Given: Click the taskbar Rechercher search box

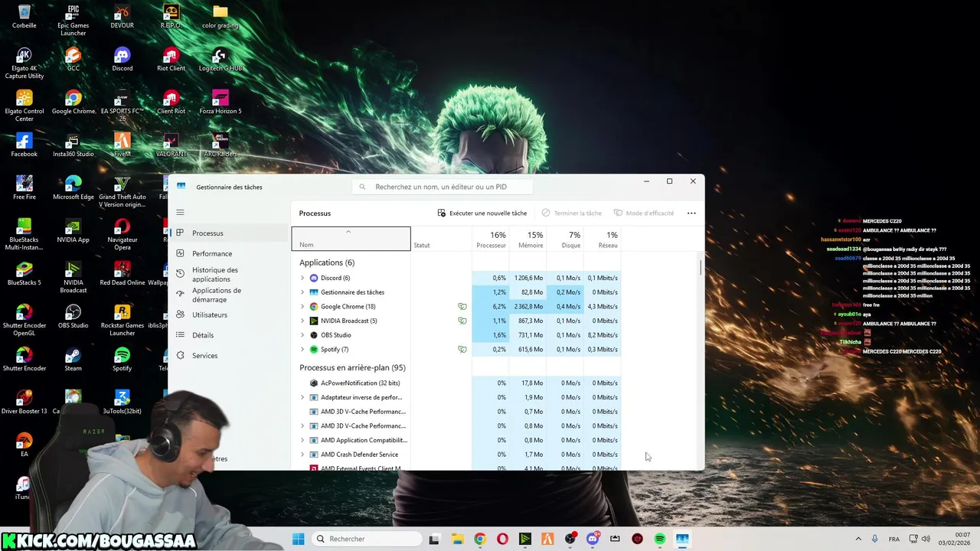Looking at the screenshot, I should [367, 539].
